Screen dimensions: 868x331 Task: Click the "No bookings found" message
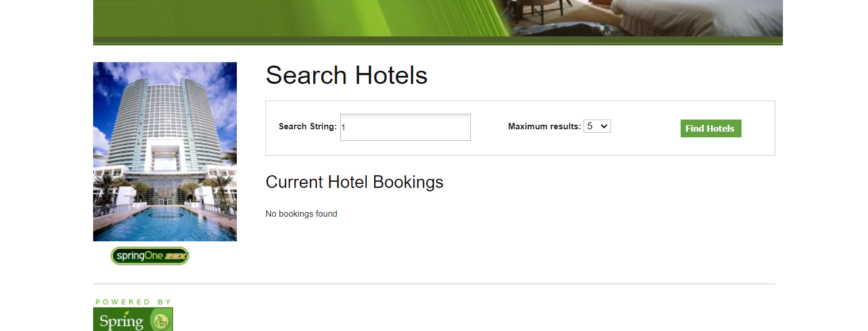tap(301, 214)
